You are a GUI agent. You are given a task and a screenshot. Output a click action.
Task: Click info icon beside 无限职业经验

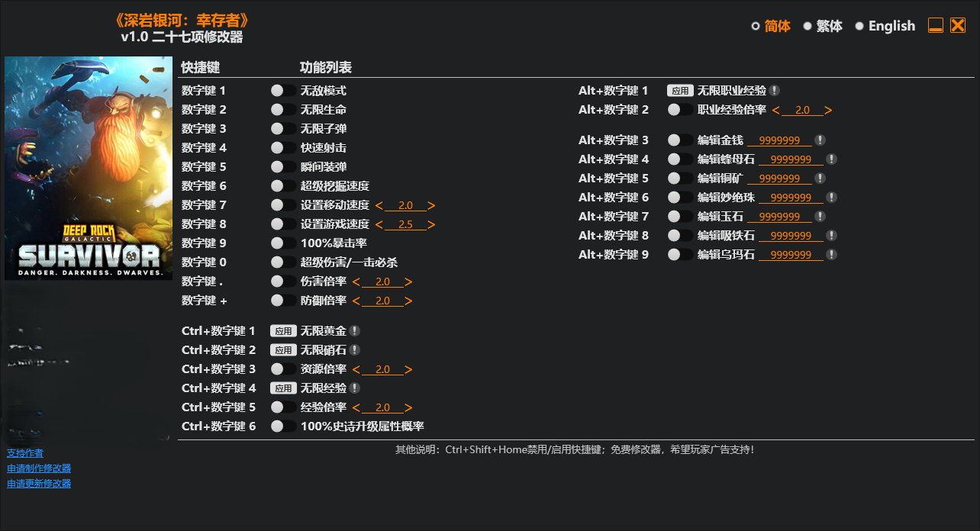click(x=775, y=91)
